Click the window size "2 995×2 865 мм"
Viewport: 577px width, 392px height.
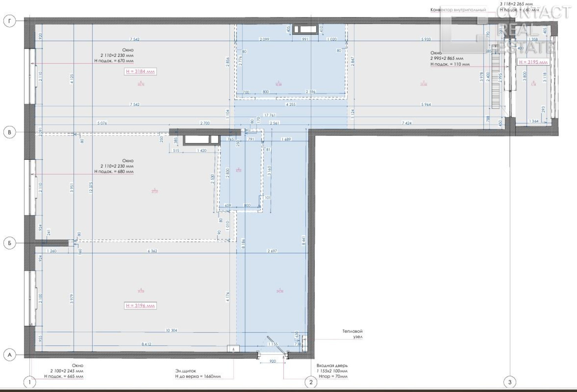(447, 58)
